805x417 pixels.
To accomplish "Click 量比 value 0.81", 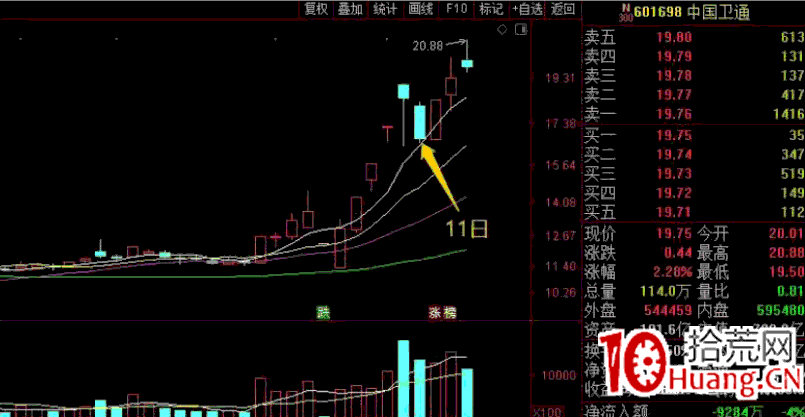I will coord(790,292).
